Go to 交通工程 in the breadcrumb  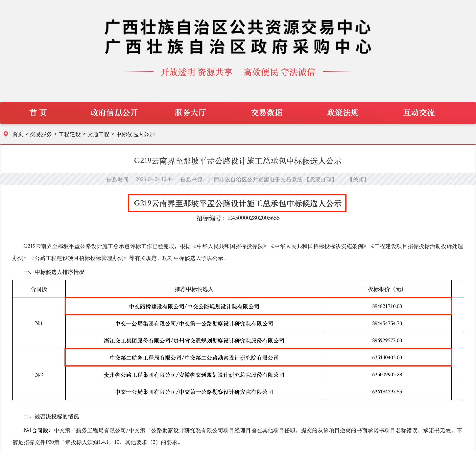pyautogui.click(x=98, y=134)
